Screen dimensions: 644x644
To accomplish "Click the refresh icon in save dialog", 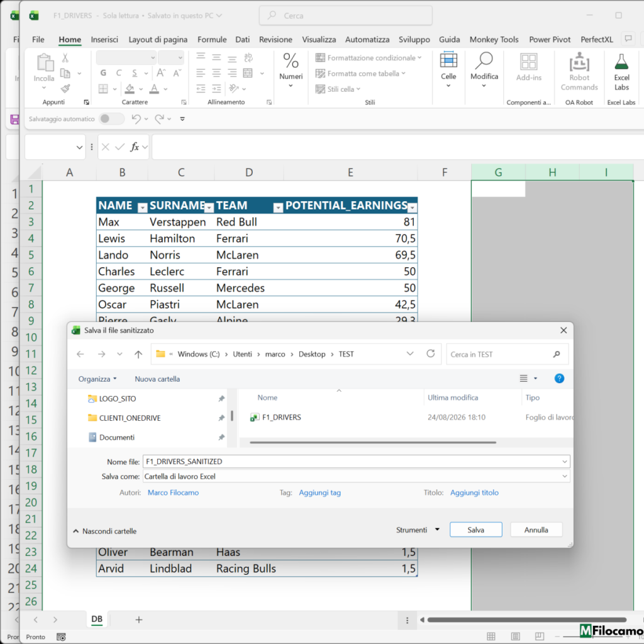I will [430, 353].
